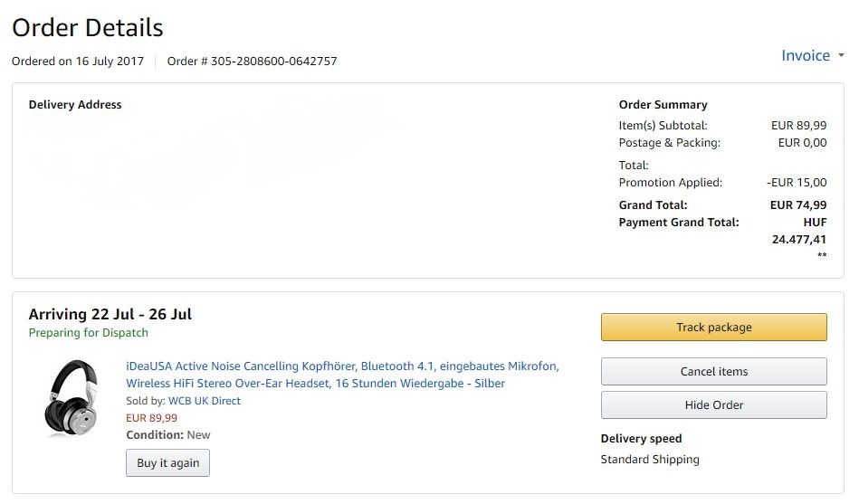Expand the Invoice dropdown arrow
This screenshot has height=504, width=859.
[x=842, y=56]
